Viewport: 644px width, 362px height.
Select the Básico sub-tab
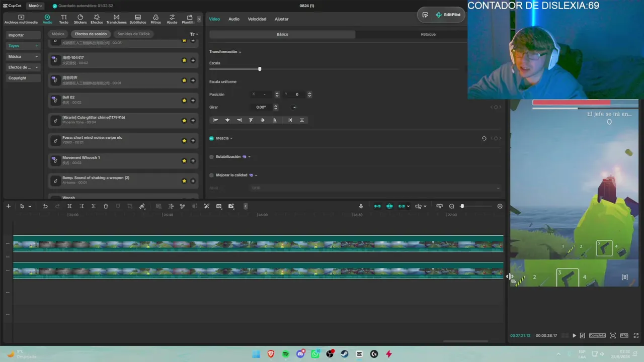pos(282,34)
